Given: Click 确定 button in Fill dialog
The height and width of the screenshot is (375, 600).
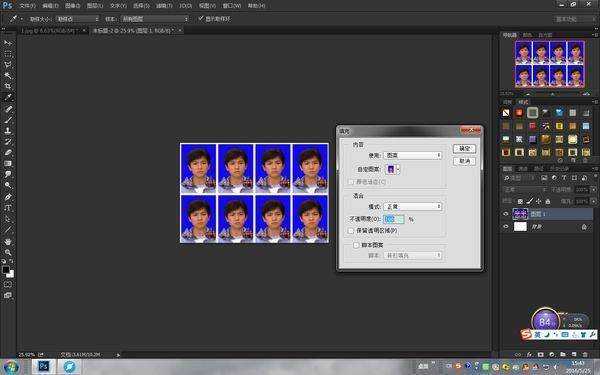Looking at the screenshot, I should click(x=465, y=148).
